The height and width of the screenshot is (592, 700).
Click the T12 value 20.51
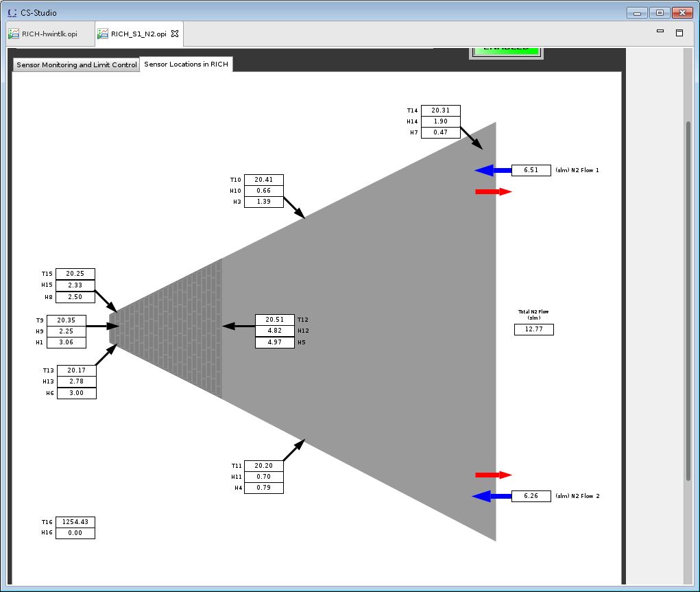275,320
